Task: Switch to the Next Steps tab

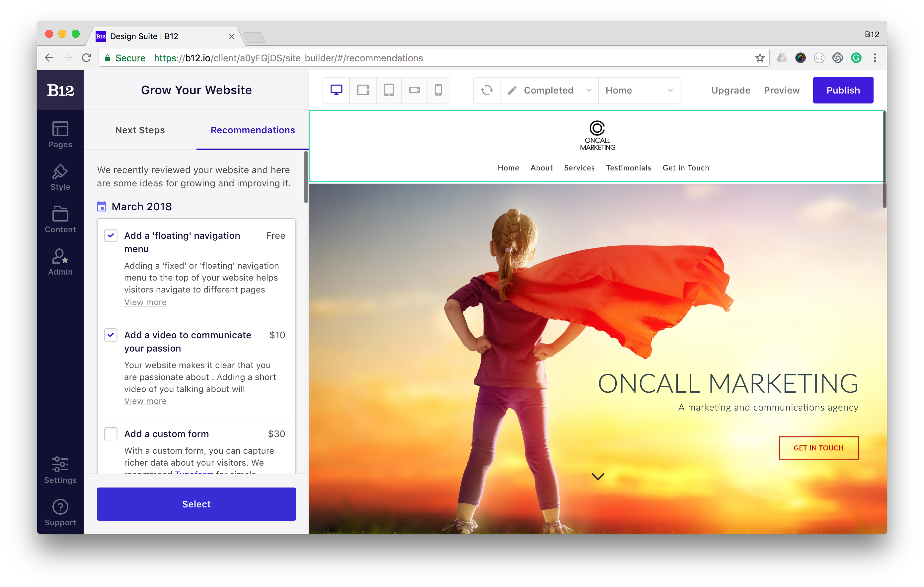Action: tap(140, 130)
